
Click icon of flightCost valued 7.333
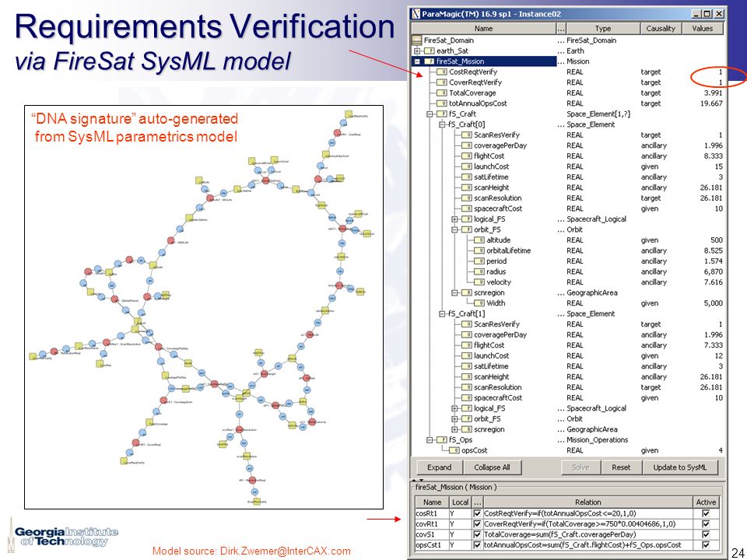click(466, 345)
